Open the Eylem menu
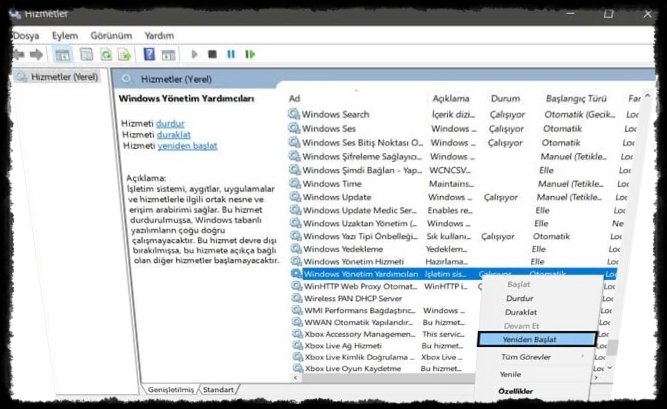The width and height of the screenshot is (667, 409). click(x=65, y=36)
